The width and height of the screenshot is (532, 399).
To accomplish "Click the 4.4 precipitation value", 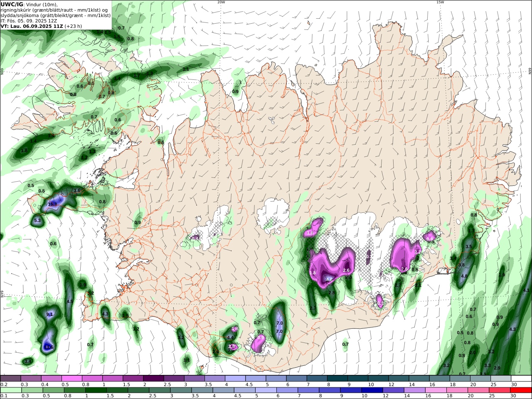I will coord(230,337).
